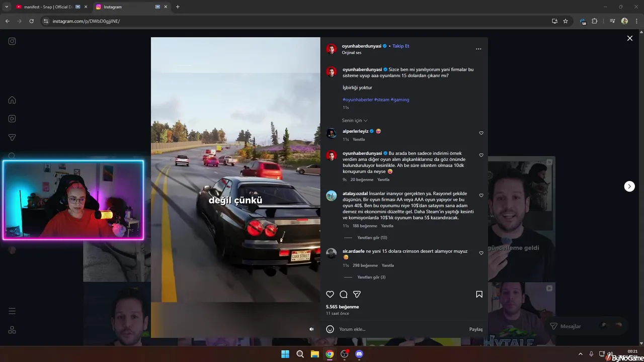Open the Meta apps grid icon in sidebar
This screenshot has height=362, width=644.
tap(12, 330)
